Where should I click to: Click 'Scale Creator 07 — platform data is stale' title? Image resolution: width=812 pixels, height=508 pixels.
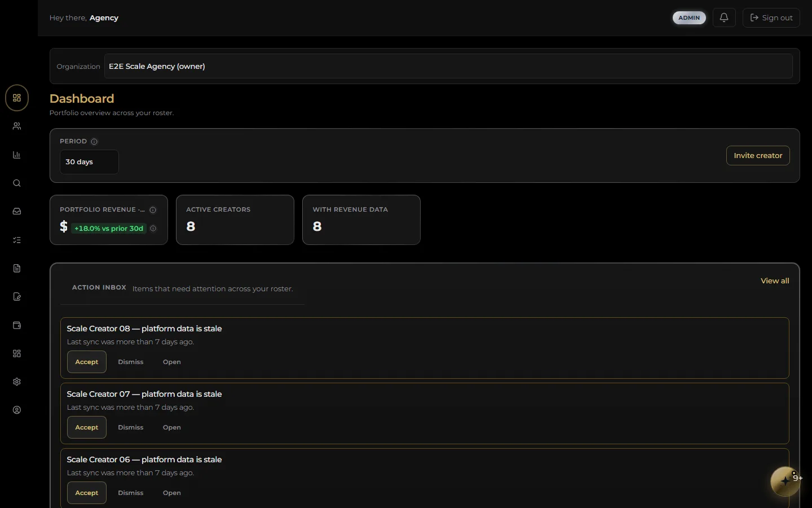click(x=144, y=394)
